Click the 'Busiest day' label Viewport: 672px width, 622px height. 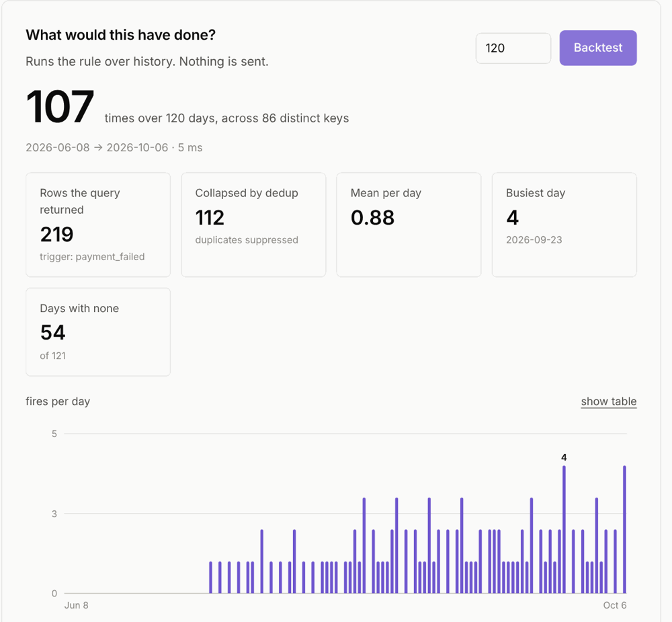coord(536,193)
